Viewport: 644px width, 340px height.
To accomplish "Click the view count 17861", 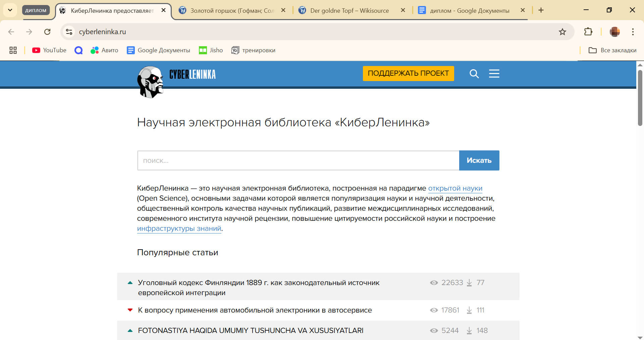I will (x=450, y=310).
